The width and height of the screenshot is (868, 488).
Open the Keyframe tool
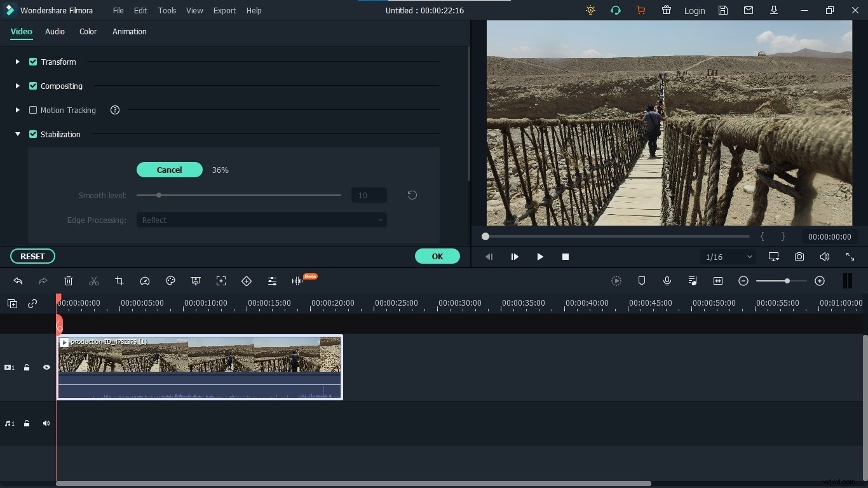(x=247, y=281)
